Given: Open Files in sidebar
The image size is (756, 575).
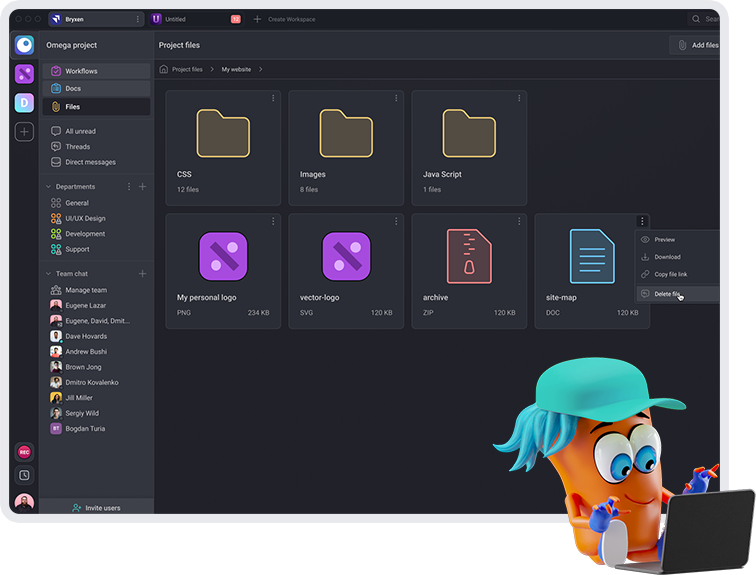Looking at the screenshot, I should click(96, 107).
